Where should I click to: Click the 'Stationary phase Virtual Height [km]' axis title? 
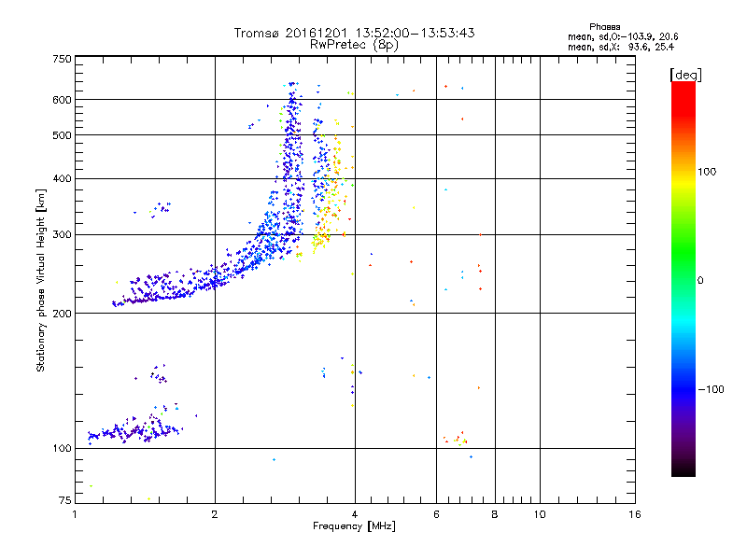pyautogui.click(x=40, y=281)
